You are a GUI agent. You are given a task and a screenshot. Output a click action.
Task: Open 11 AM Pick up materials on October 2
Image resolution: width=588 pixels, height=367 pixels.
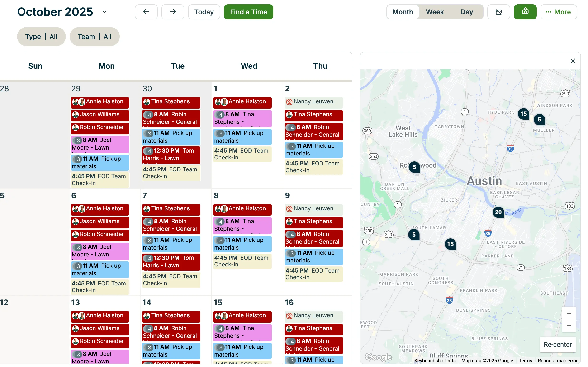[x=313, y=150]
